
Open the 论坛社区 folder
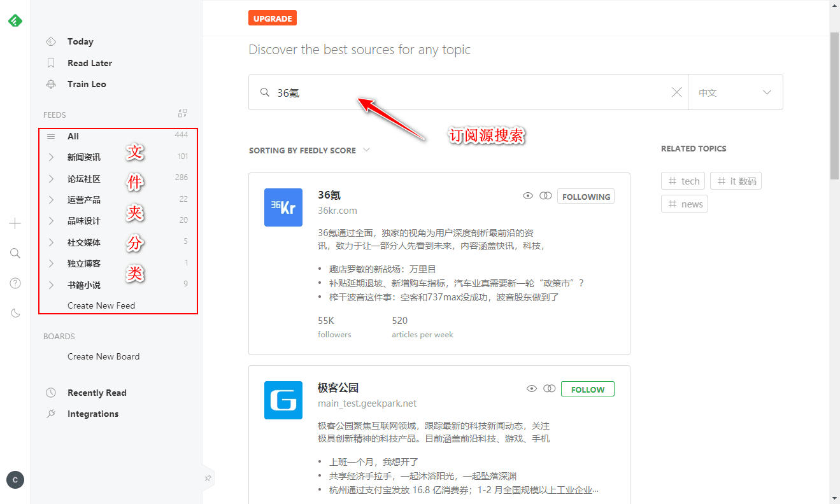[84, 179]
